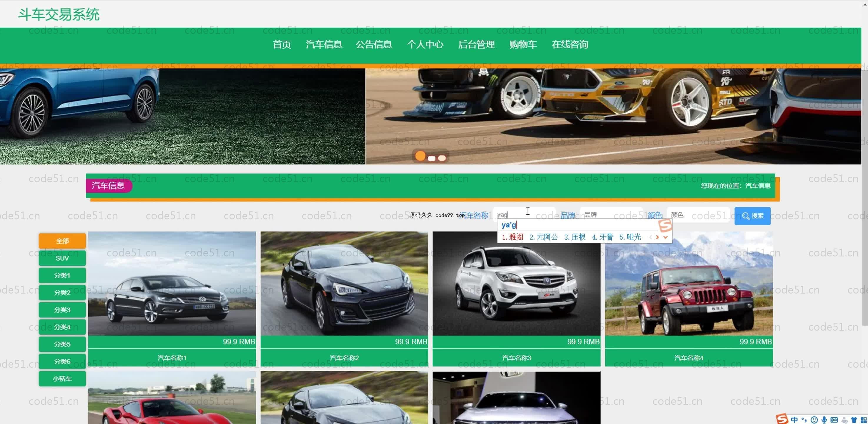Click the 搜索 search button
This screenshot has height=424, width=868.
pos(752,216)
